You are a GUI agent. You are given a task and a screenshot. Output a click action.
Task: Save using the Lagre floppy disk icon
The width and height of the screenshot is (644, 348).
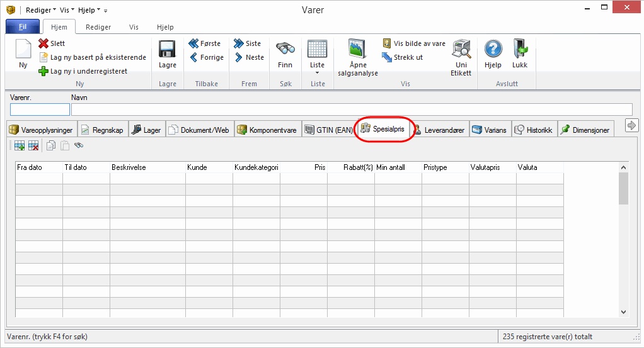[167, 50]
